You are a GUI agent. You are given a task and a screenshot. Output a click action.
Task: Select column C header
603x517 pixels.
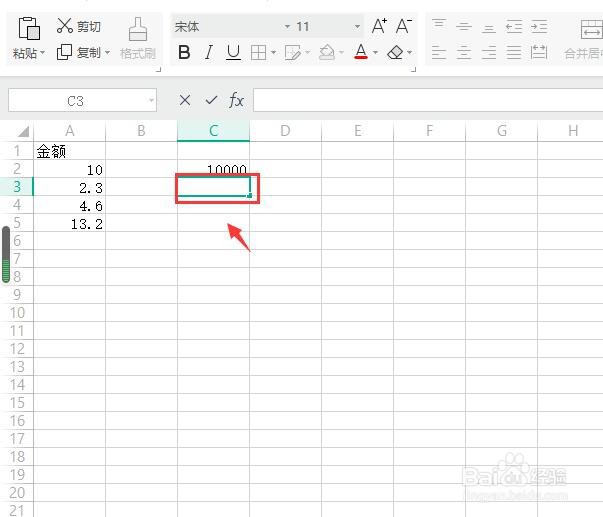point(213,131)
